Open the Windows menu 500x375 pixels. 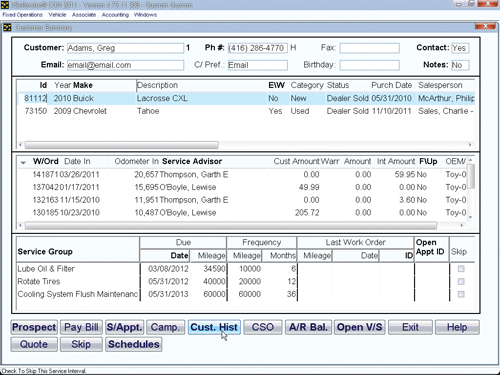(x=145, y=15)
